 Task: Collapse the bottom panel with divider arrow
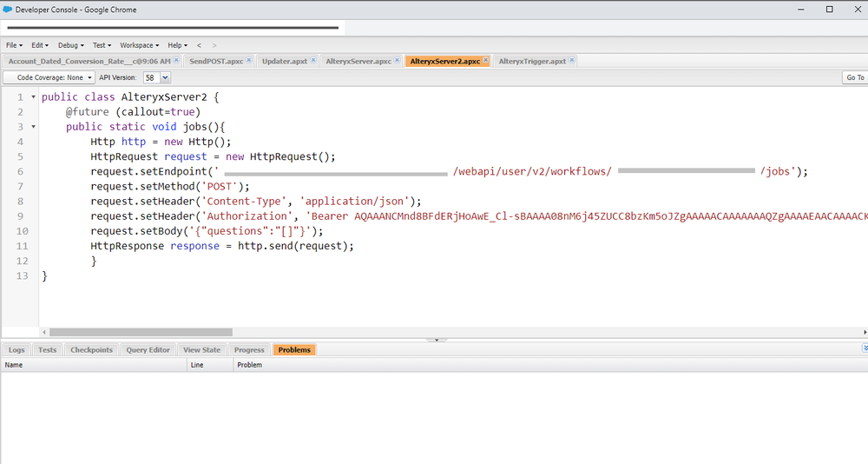point(437,340)
